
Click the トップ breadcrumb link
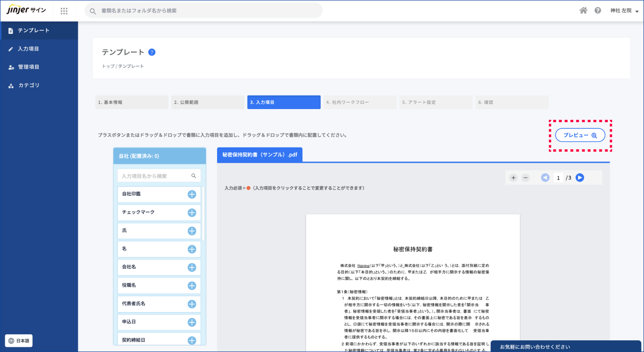tap(107, 66)
